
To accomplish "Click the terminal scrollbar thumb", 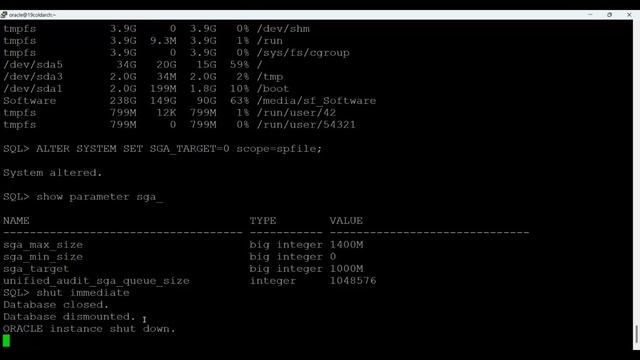I will click(x=636, y=335).
